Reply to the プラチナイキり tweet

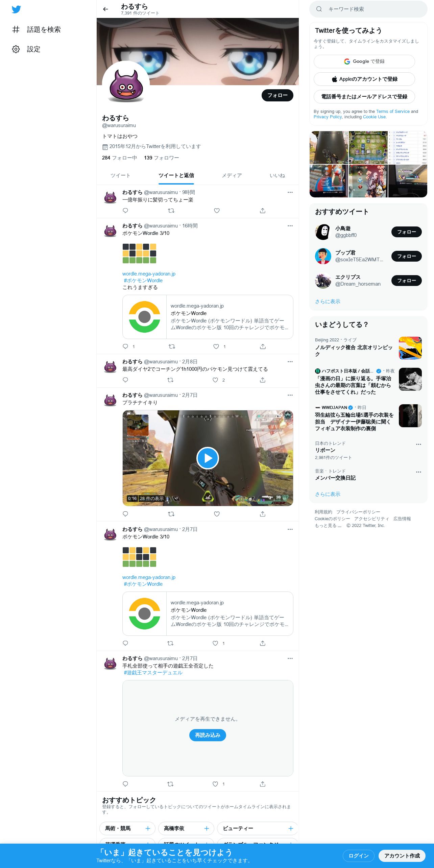point(125,514)
